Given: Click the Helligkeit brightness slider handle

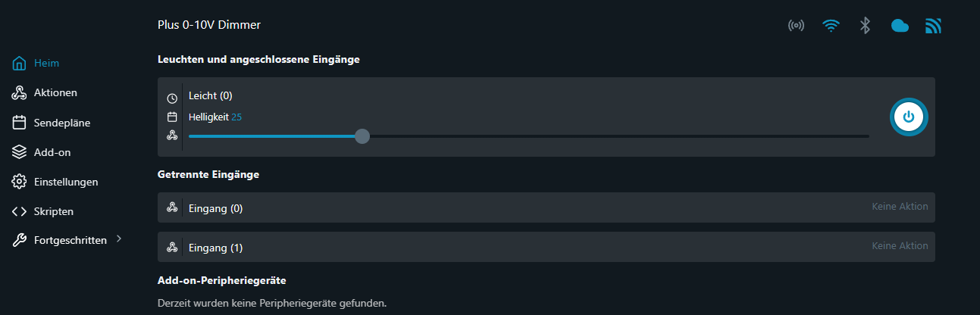Looking at the screenshot, I should (362, 136).
